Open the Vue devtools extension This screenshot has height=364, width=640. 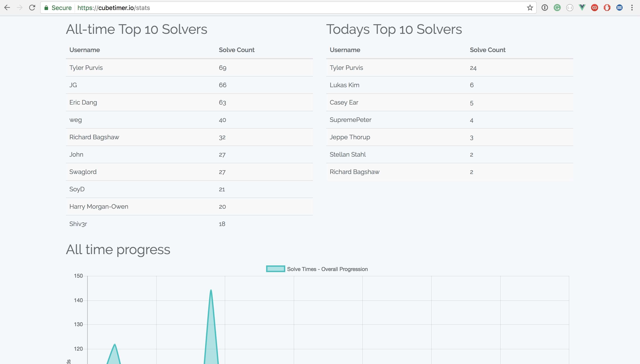pos(582,8)
